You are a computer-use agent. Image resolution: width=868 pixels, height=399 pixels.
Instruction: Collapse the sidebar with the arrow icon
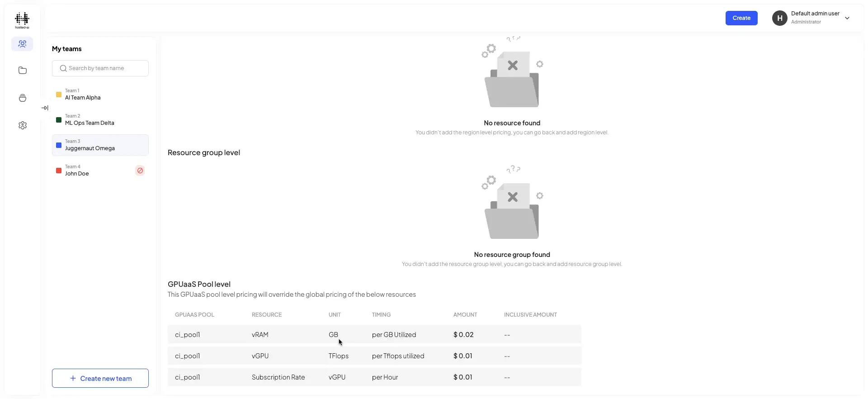[45, 108]
